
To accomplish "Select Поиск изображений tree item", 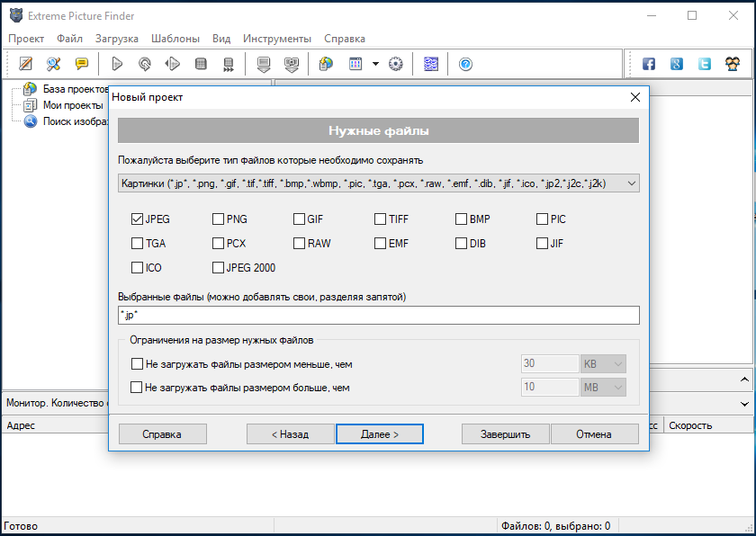I will pyautogui.click(x=76, y=121).
